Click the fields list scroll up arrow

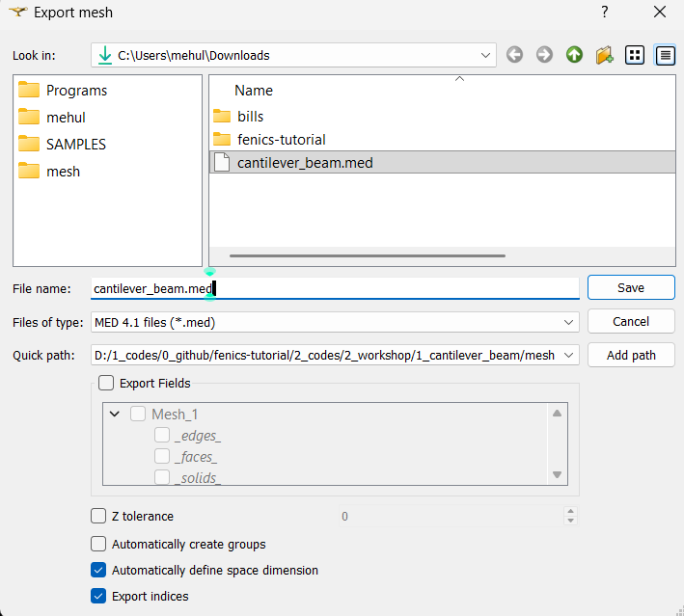[557, 414]
